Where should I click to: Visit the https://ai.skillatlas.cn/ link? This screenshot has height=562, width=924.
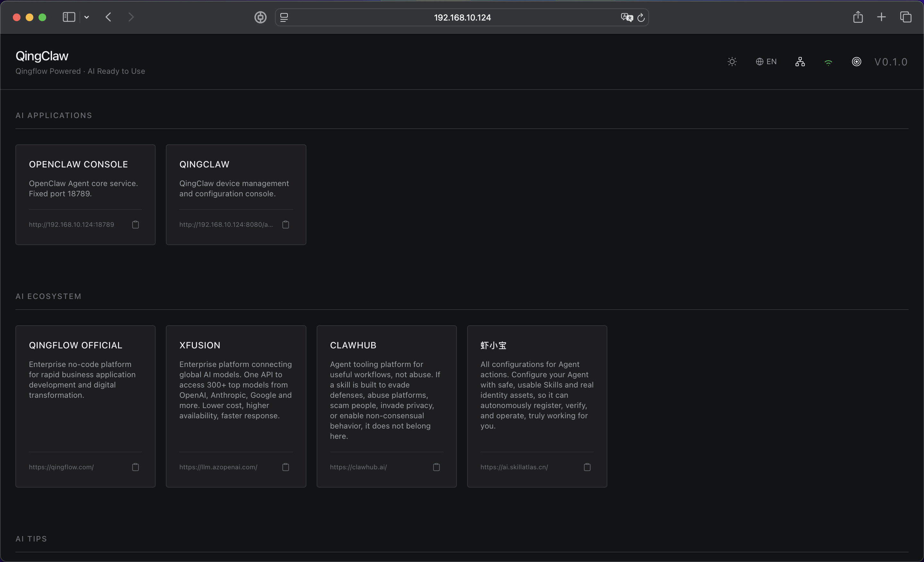514,467
